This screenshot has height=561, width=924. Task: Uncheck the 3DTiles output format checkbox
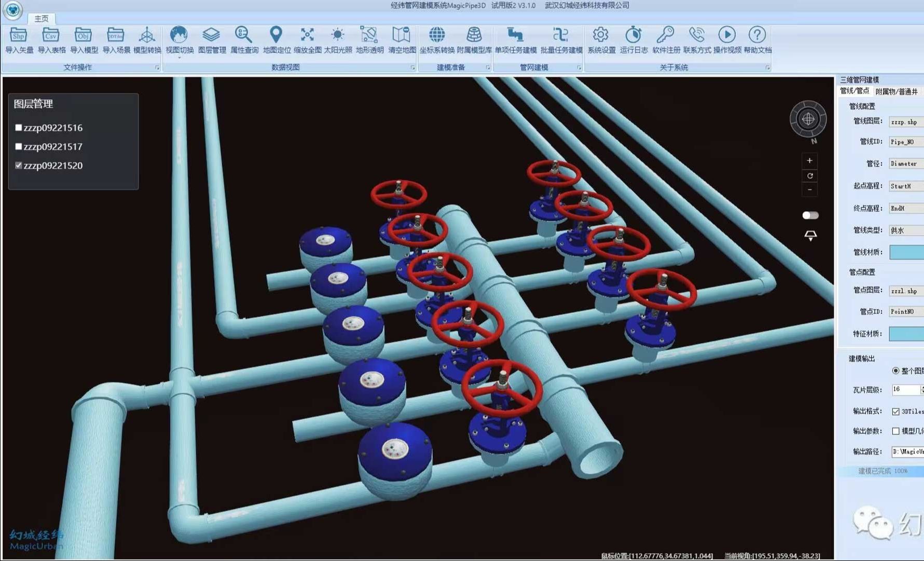[x=895, y=412]
